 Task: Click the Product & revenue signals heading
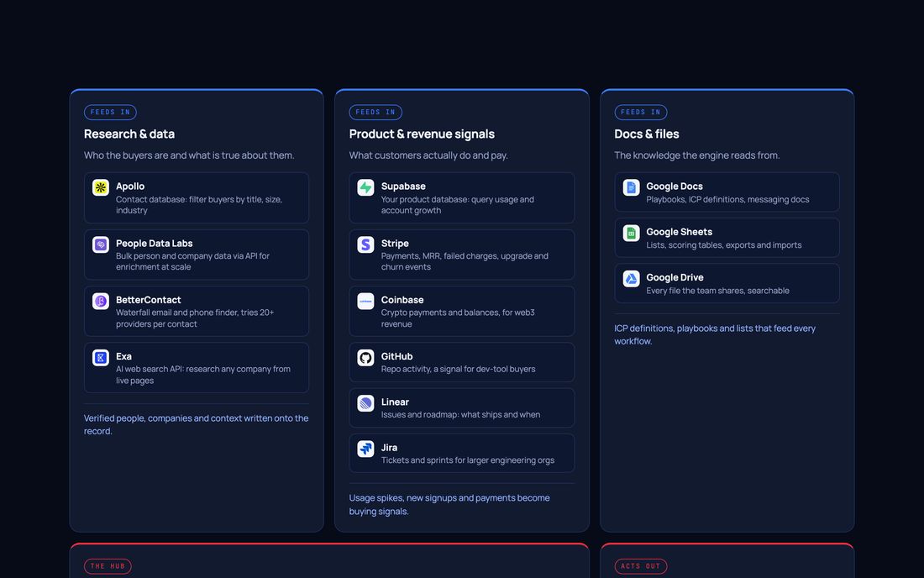tap(422, 134)
